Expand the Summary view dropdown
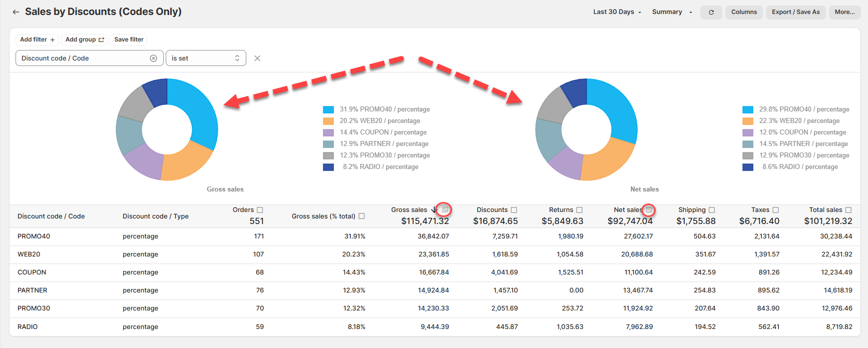The height and width of the screenshot is (348, 868). (672, 12)
